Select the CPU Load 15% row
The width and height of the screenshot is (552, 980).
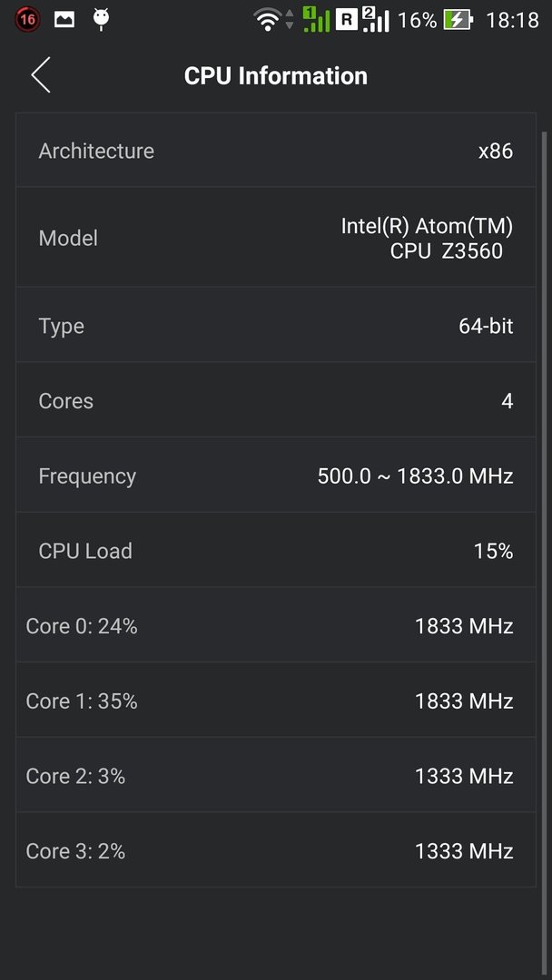click(x=276, y=550)
